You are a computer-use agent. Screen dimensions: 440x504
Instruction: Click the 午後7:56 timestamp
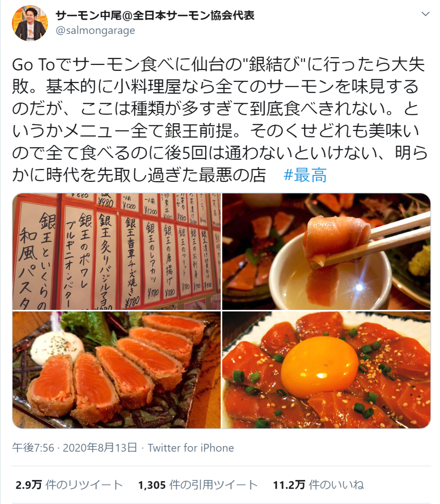[33, 448]
